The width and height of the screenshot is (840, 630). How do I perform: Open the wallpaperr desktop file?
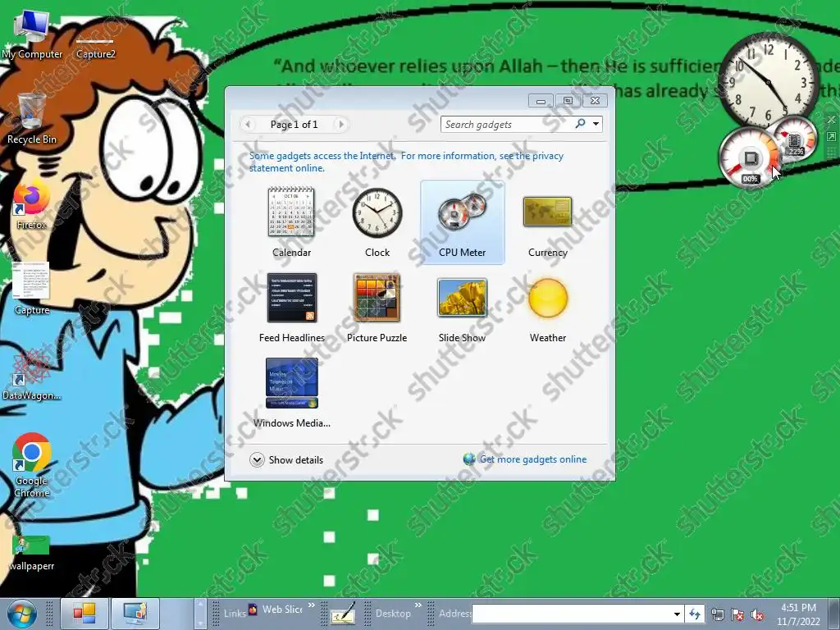point(31,553)
